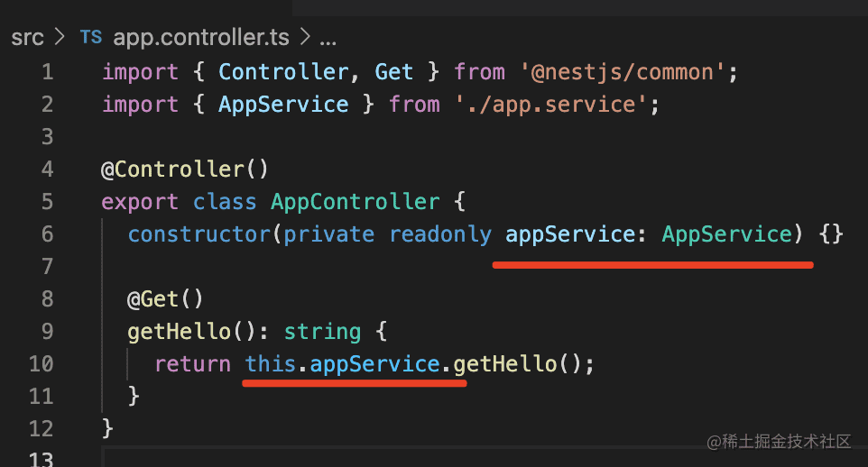Click the readonly modifier in the constructor

pos(440,234)
